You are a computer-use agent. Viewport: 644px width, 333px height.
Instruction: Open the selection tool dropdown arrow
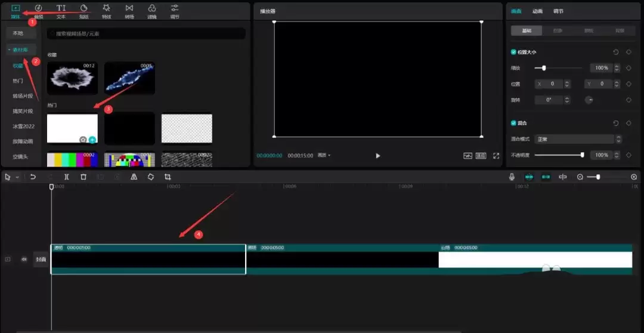click(17, 177)
